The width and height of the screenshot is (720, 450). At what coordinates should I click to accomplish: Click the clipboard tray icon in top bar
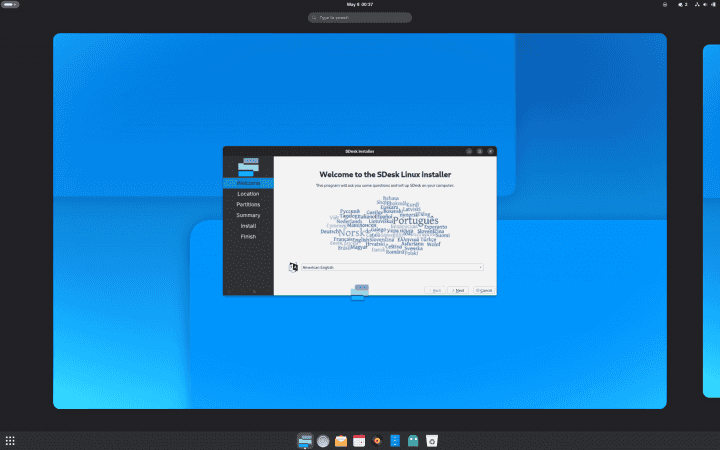pos(665,5)
